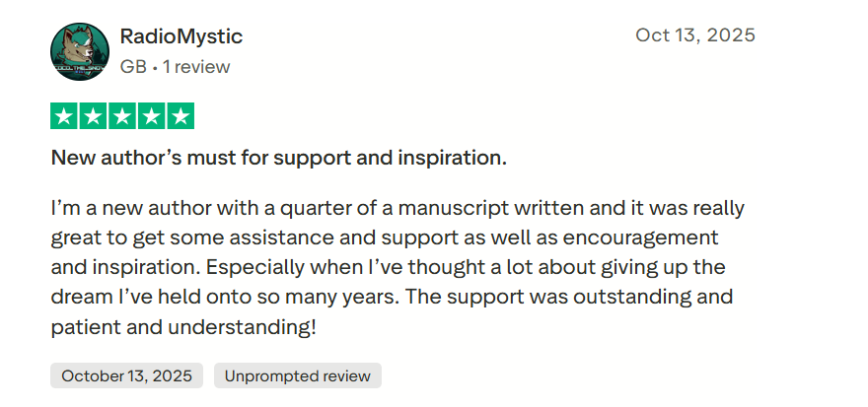Open the "New author's must" review title

[x=278, y=158]
